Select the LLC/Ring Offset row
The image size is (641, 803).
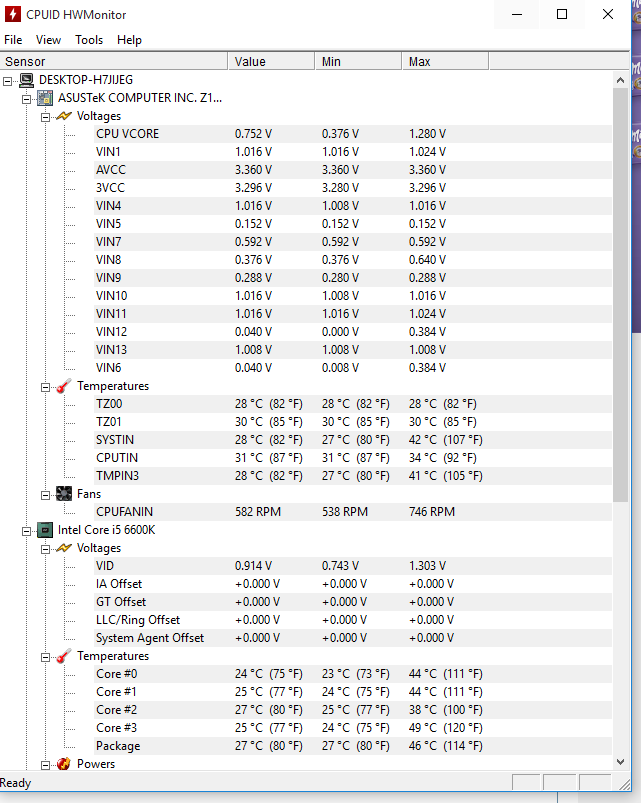tap(353, 620)
